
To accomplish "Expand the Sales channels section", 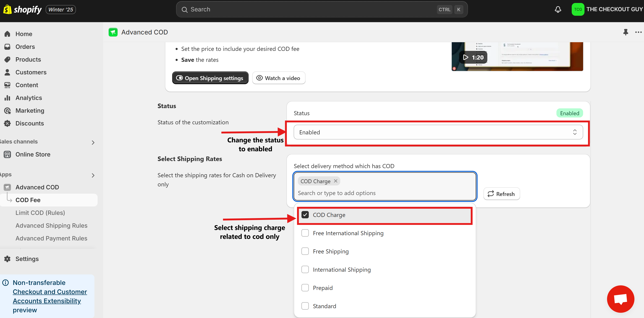I will click(93, 143).
